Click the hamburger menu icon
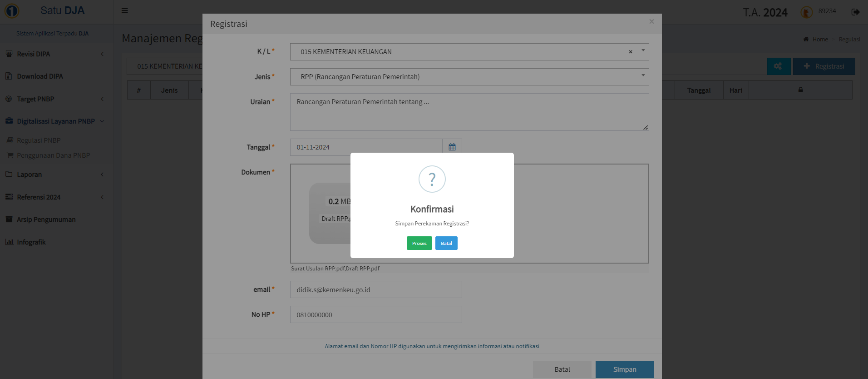This screenshot has height=379, width=868. click(125, 11)
